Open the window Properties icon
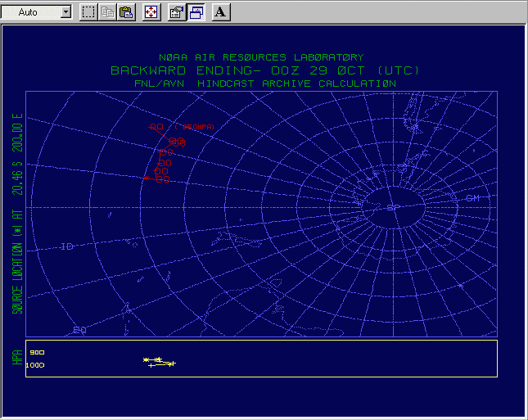Image resolution: width=528 pixels, height=420 pixels. (176, 12)
